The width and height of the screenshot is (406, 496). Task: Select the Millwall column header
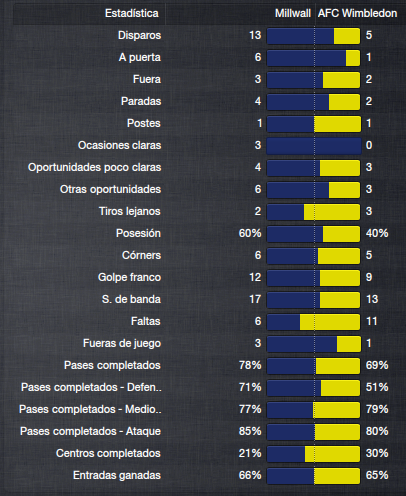293,14
